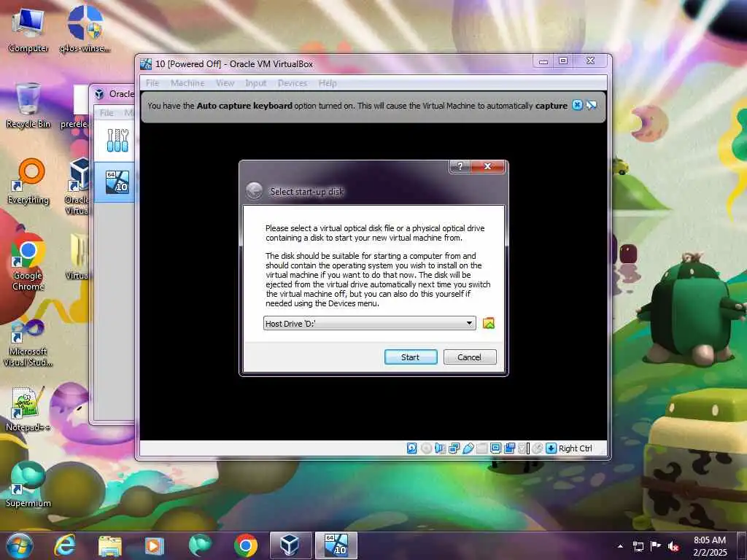Open the View menu
The image size is (747, 560).
coord(225,83)
